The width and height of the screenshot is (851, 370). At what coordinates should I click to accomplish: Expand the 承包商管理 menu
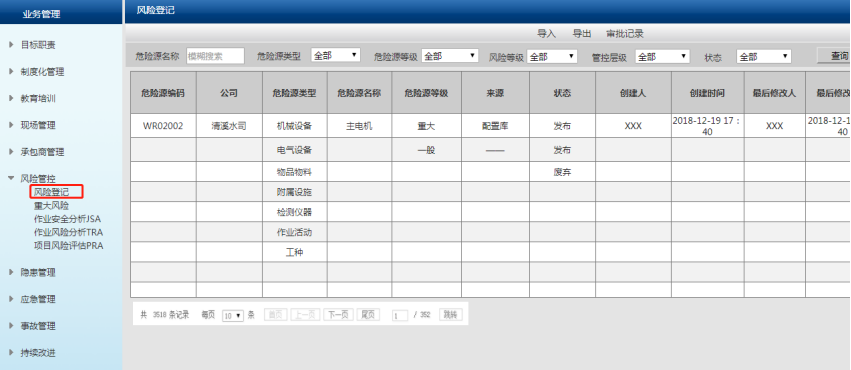pos(42,152)
